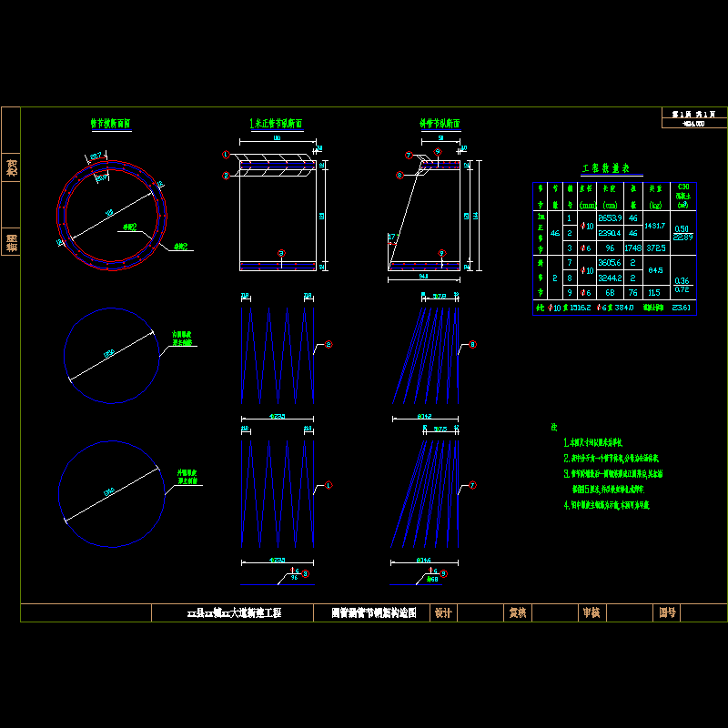The height and width of the screenshot is (728, 728).
Task: Select concrete volume 22.89 in table
Action: click(683, 238)
